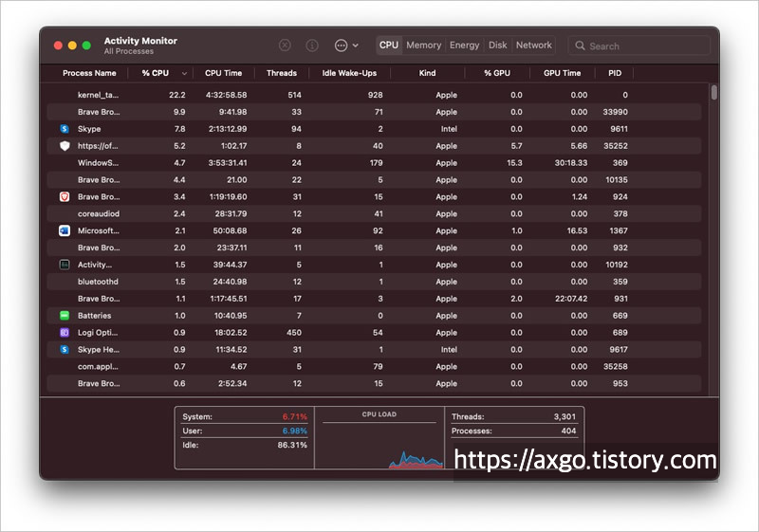Select Brave Bro... row with PID 953
The height and width of the screenshot is (532, 759).
tap(374, 383)
